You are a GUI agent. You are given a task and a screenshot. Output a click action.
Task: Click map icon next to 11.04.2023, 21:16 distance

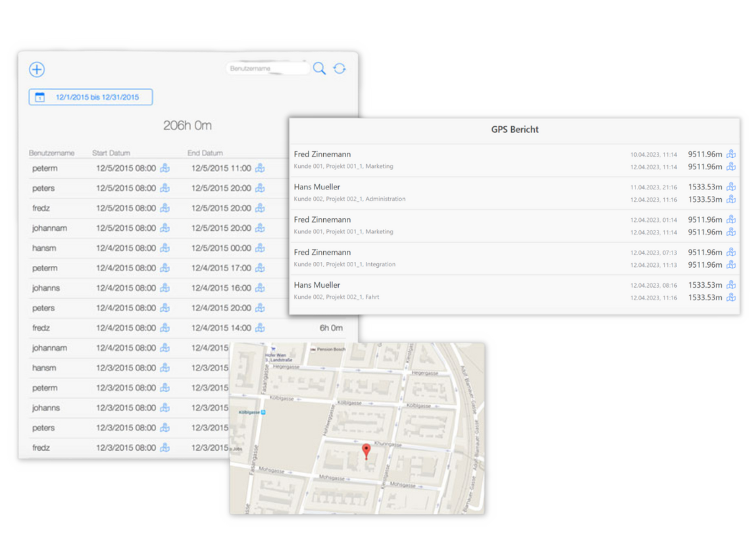[x=731, y=187]
